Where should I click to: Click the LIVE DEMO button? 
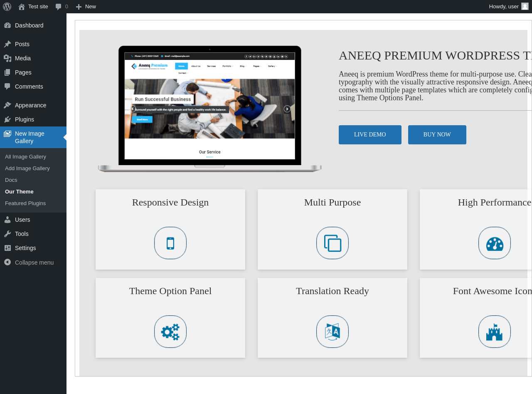(x=370, y=135)
